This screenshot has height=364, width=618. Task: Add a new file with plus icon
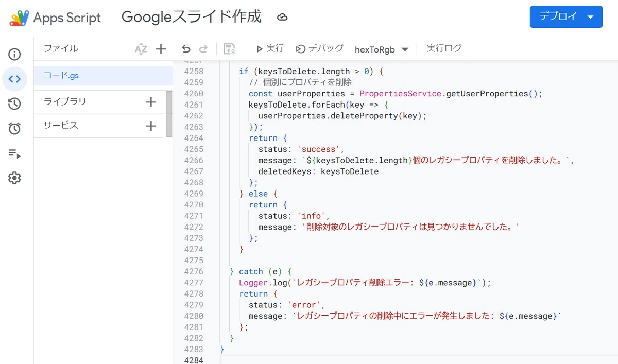(x=161, y=49)
